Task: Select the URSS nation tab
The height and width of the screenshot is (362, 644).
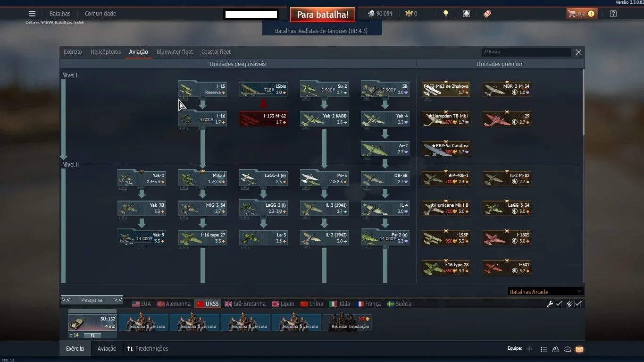Action: click(208, 304)
